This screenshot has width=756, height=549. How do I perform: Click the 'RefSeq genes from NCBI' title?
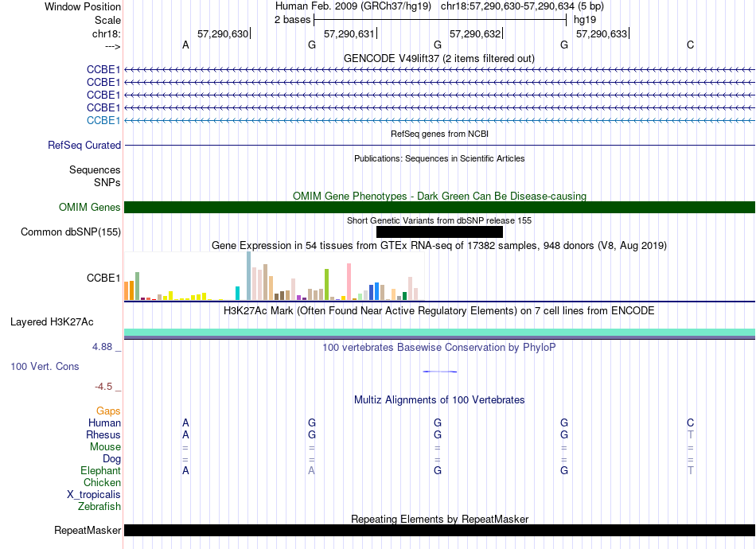tap(440, 134)
